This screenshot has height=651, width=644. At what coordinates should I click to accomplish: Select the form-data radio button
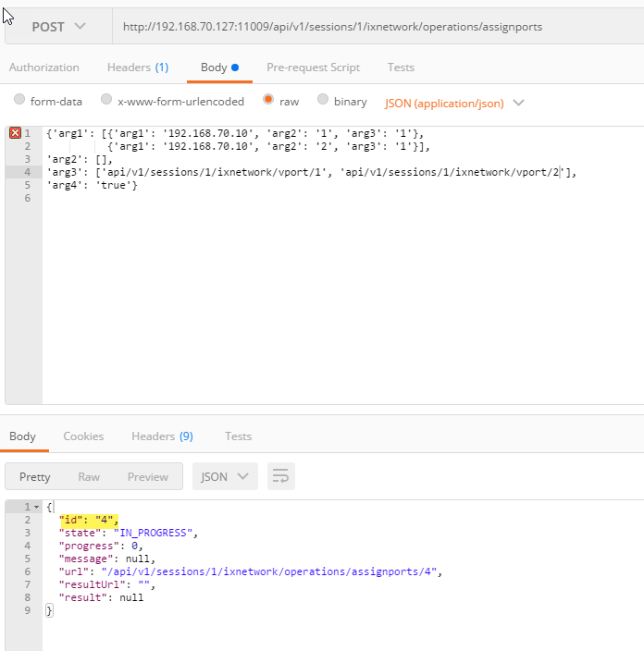[x=19, y=101]
